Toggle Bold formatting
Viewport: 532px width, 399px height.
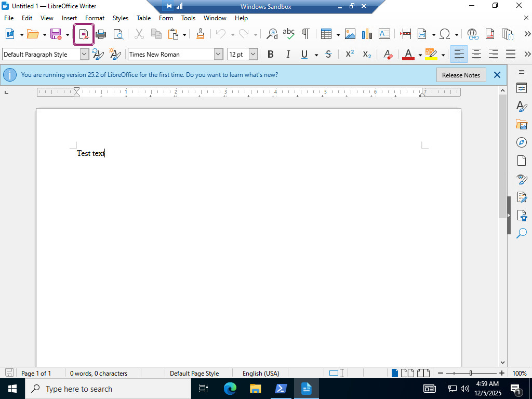pyautogui.click(x=270, y=54)
